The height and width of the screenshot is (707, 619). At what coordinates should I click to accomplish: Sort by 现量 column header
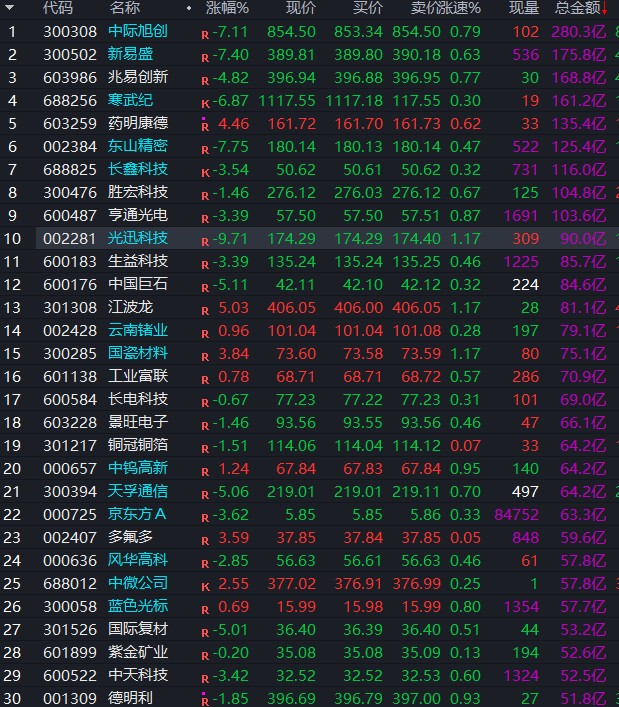point(524,8)
